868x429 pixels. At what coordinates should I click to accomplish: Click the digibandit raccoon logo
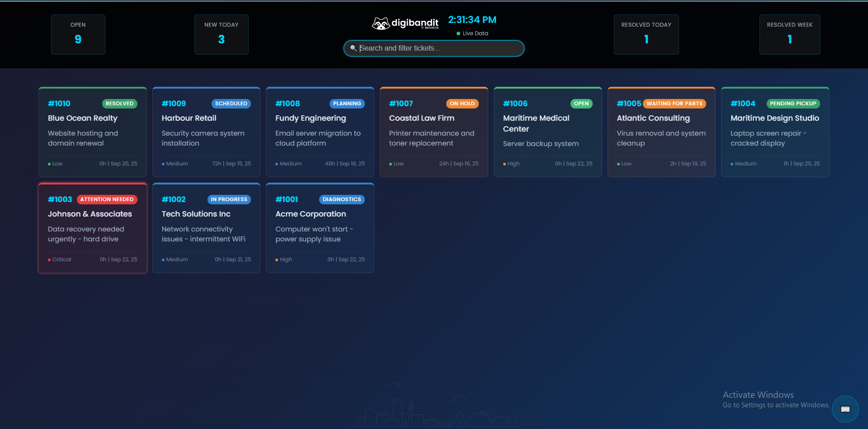(x=381, y=24)
